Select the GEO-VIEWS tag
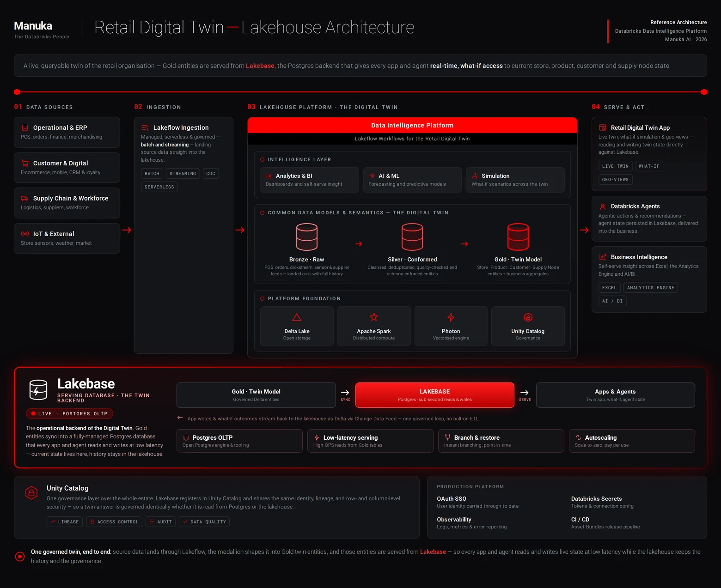 (616, 180)
